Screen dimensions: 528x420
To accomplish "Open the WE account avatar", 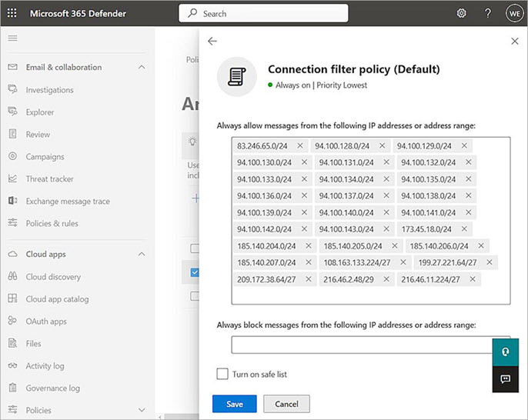I will tap(513, 13).
